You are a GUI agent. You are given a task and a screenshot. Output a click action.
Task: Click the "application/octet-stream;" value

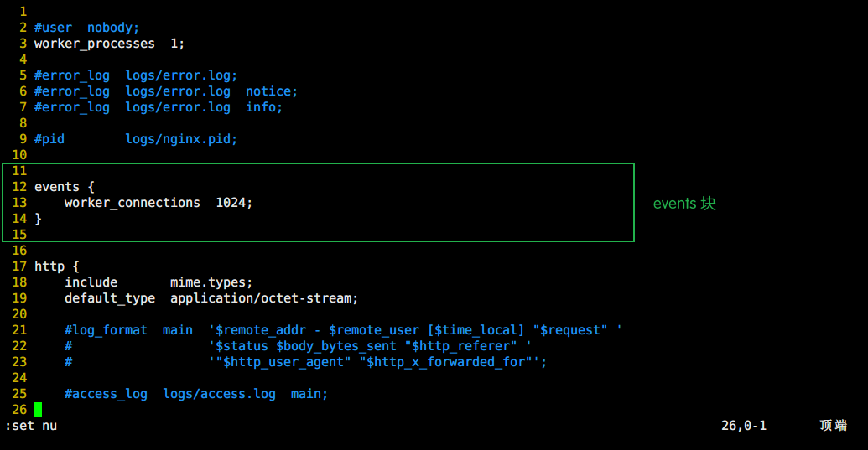click(x=264, y=298)
